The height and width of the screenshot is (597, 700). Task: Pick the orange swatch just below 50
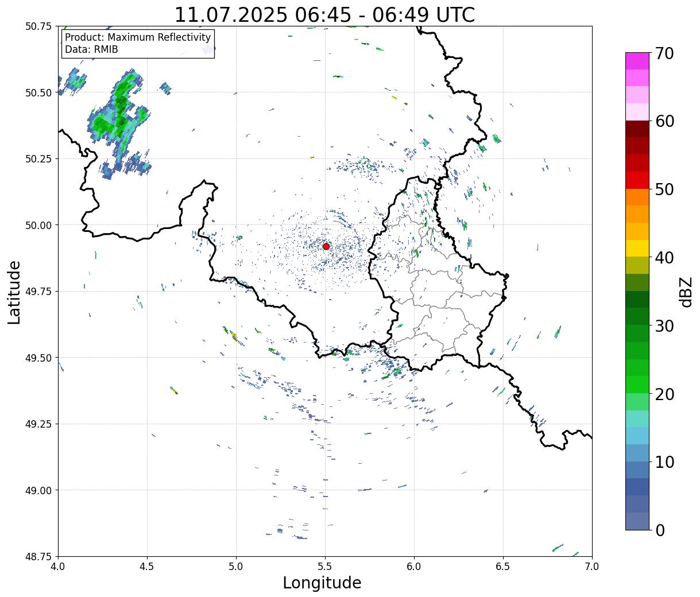pyautogui.click(x=637, y=197)
